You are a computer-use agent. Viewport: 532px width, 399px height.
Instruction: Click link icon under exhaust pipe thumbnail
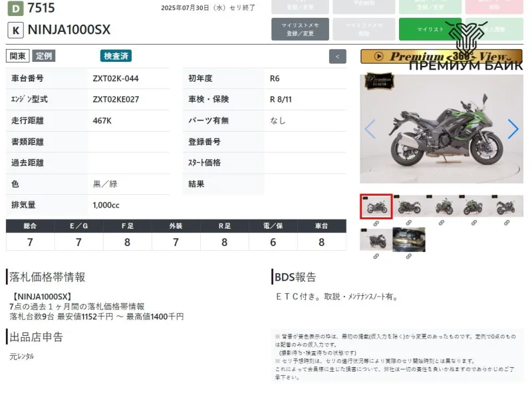click(x=409, y=256)
